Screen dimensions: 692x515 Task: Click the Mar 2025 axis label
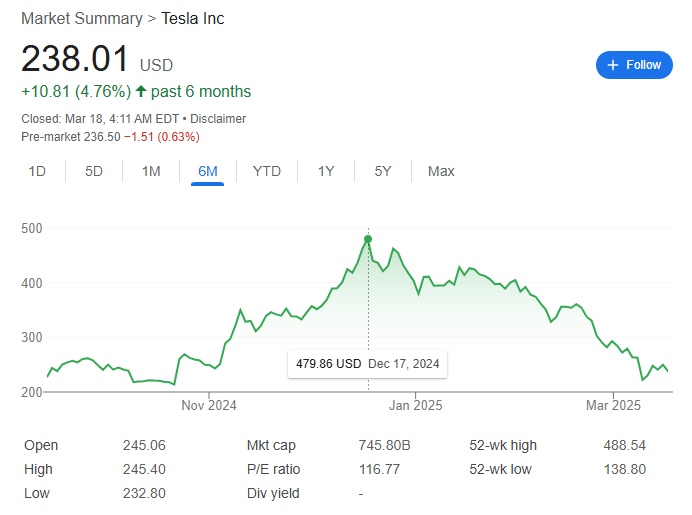pyautogui.click(x=613, y=405)
